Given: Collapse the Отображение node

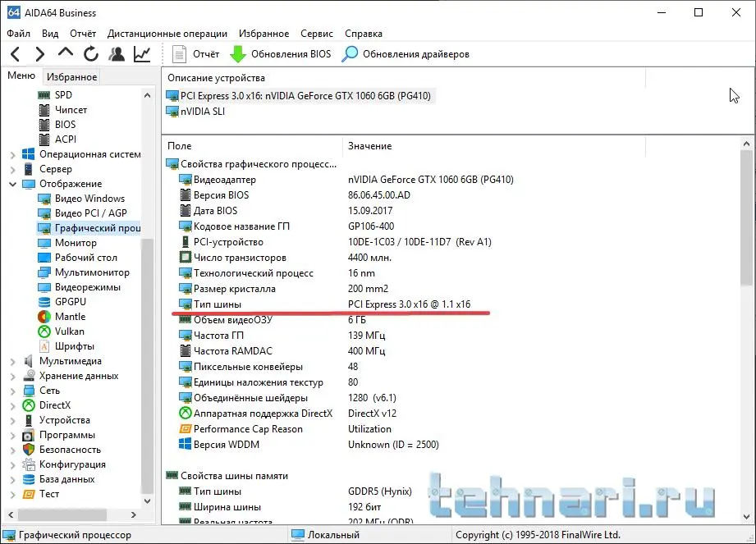Looking at the screenshot, I should tap(12, 184).
